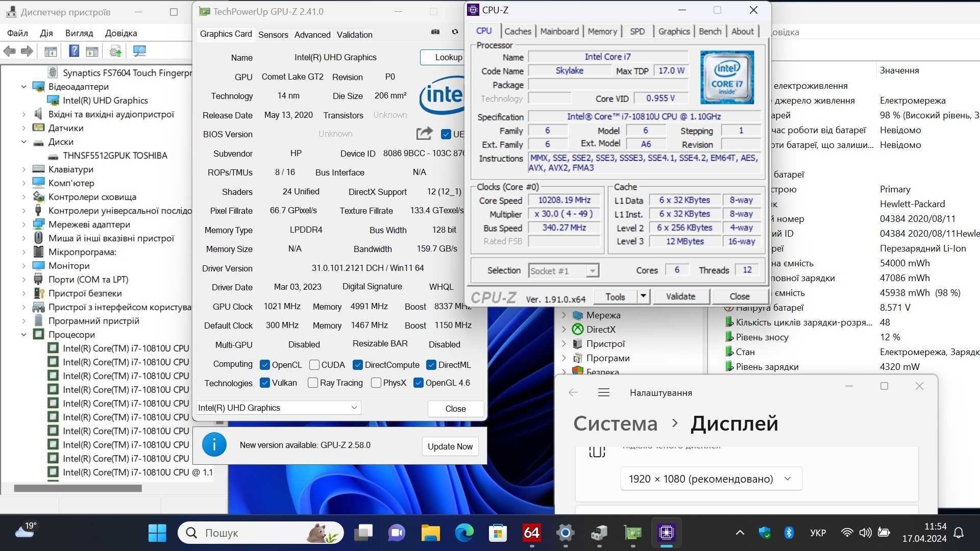Open the chat app on the taskbar
This screenshot has height=551, width=980.
tap(397, 533)
